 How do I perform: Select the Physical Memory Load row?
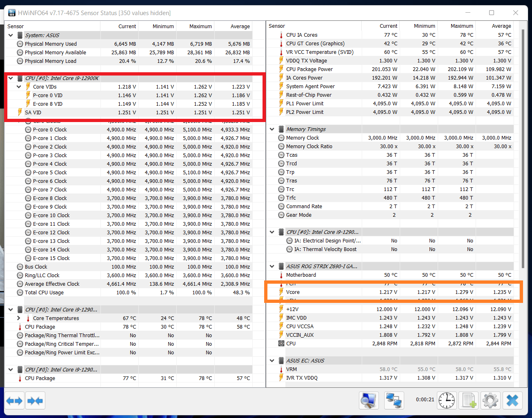coord(129,61)
